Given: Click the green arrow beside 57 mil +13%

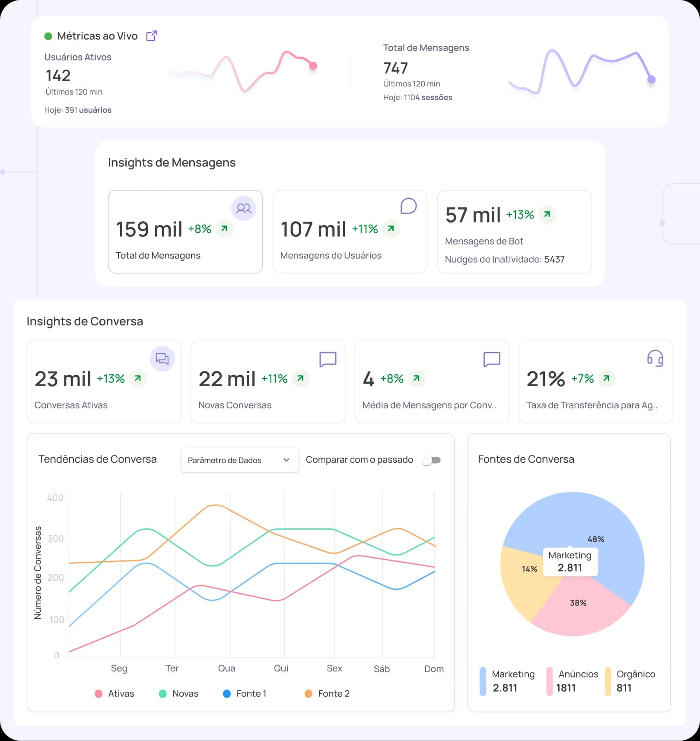Looking at the screenshot, I should pos(547,214).
